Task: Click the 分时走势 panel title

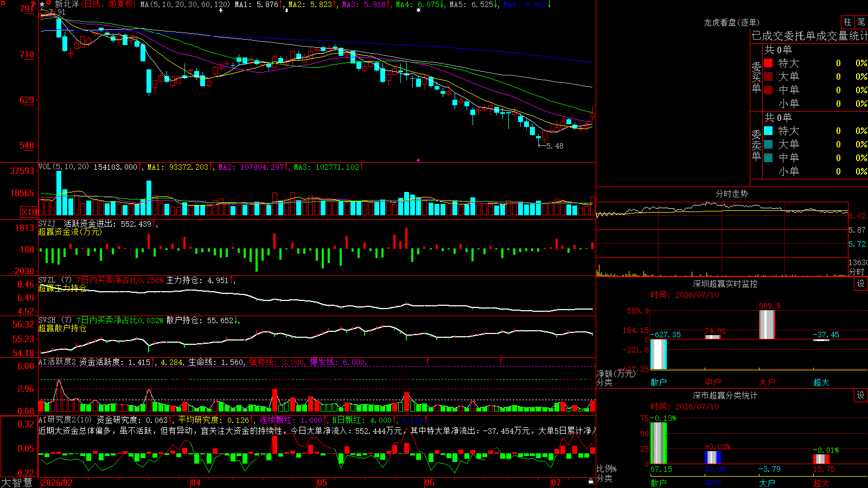Action: point(732,194)
